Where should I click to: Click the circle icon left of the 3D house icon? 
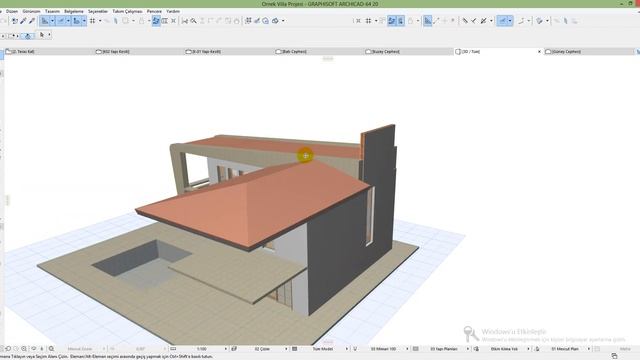(x=266, y=21)
